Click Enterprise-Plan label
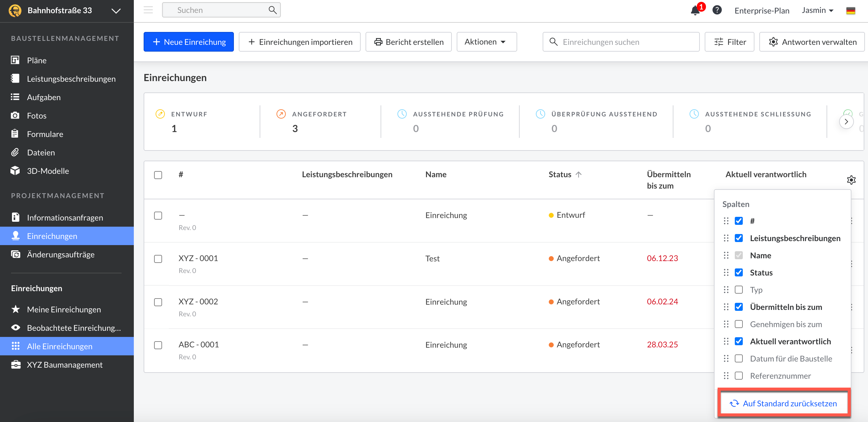 pos(761,10)
